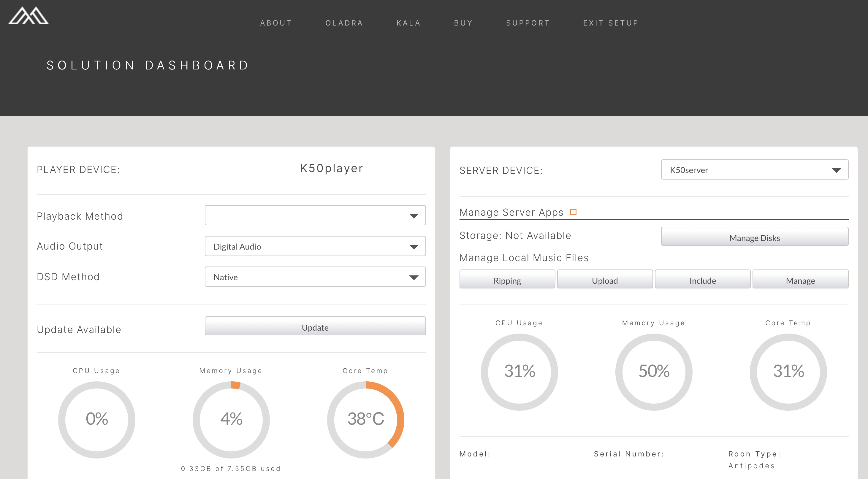Open the Playback Method dropdown
The height and width of the screenshot is (479, 868).
point(315,215)
